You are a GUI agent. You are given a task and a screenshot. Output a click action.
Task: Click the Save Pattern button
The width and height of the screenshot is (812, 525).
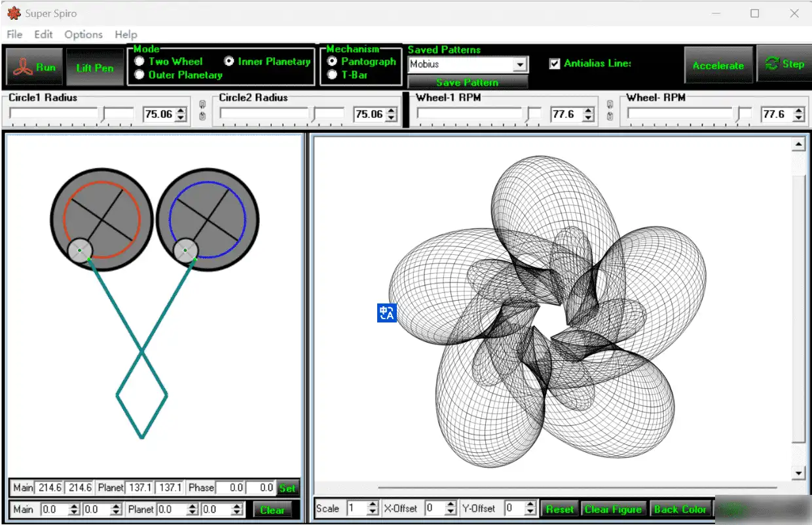467,83
